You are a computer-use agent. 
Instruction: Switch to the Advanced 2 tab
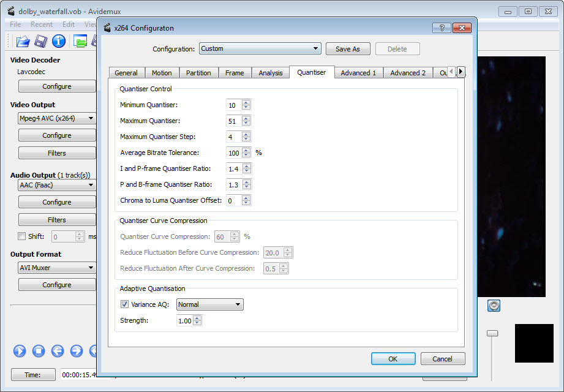pos(408,73)
